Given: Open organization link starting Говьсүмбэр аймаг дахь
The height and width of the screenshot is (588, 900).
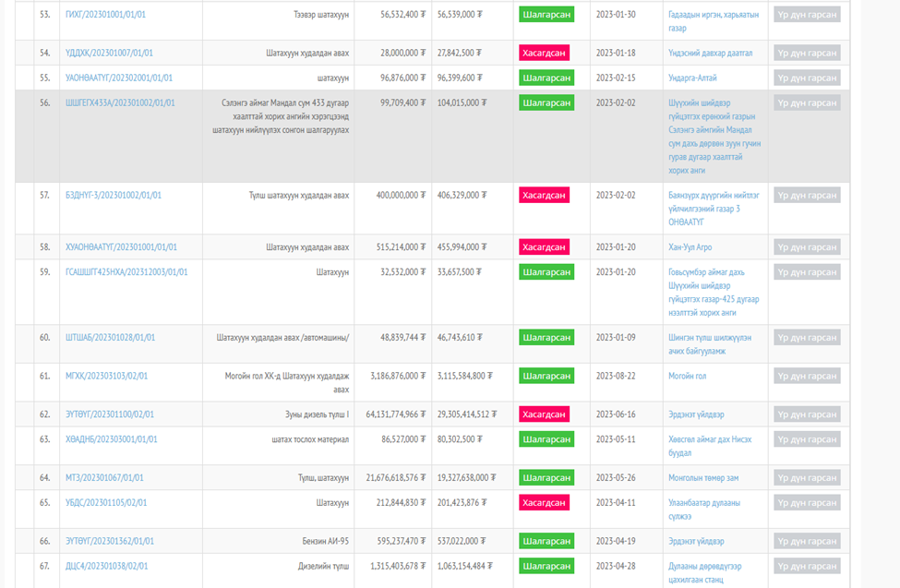Looking at the screenshot, I should [714, 293].
